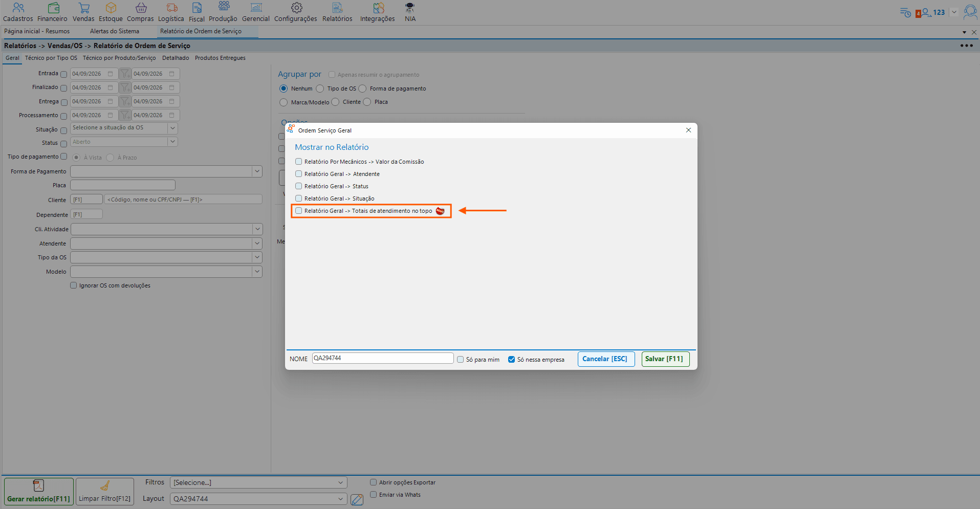The image size is (980, 509).
Task: Click the list-clock history icon at top right
Action: [905, 12]
